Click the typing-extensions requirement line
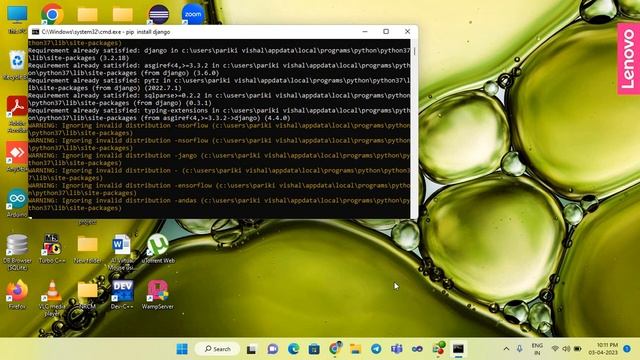 pos(219,114)
